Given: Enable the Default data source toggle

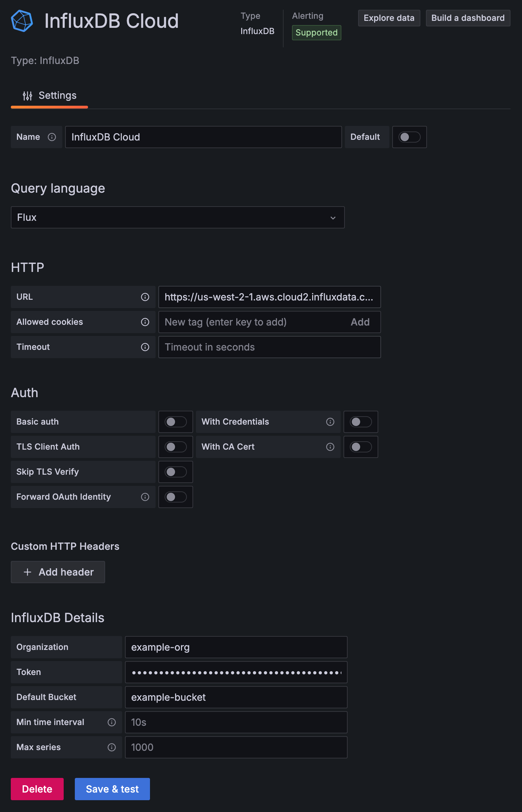Looking at the screenshot, I should (x=409, y=137).
